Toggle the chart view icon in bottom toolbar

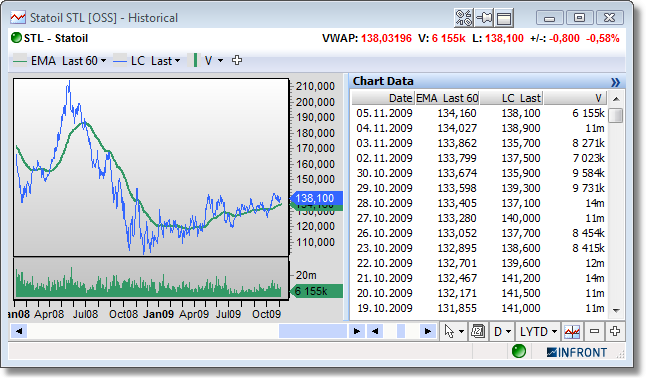pyautogui.click(x=572, y=331)
